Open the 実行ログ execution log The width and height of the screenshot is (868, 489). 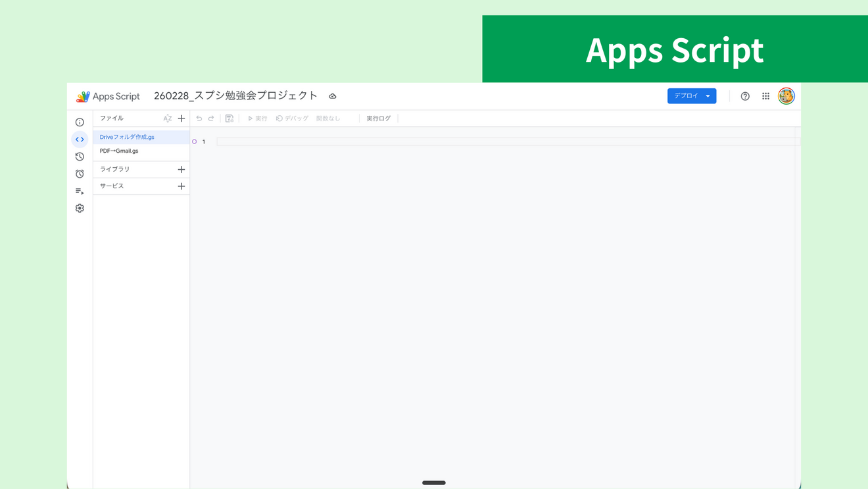pyautogui.click(x=379, y=118)
